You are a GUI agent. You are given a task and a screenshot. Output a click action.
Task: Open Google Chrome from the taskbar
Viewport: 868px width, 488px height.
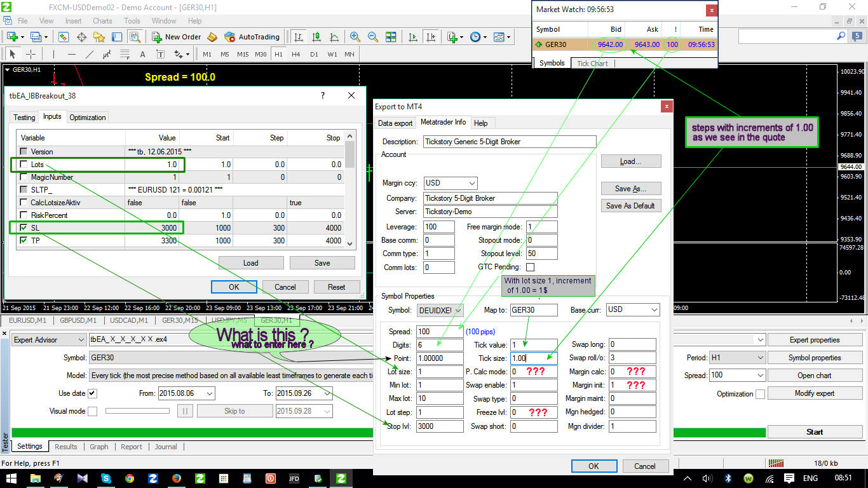click(x=129, y=478)
